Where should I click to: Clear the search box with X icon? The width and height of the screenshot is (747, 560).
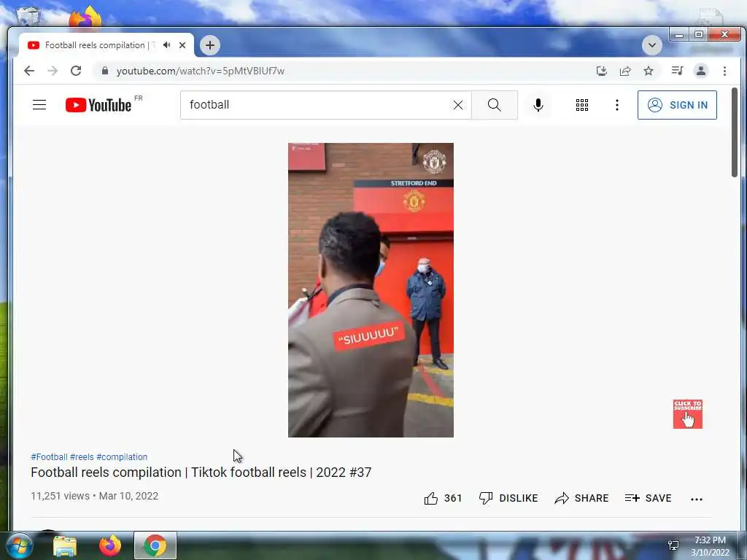click(458, 105)
